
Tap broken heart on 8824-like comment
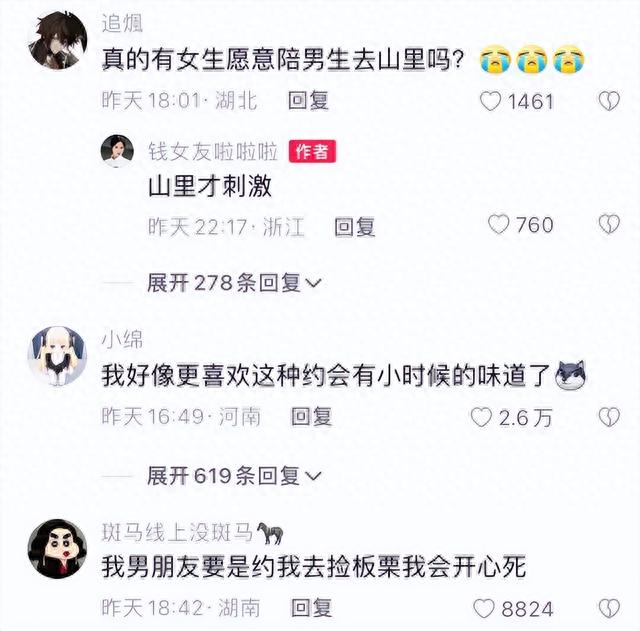609,609
